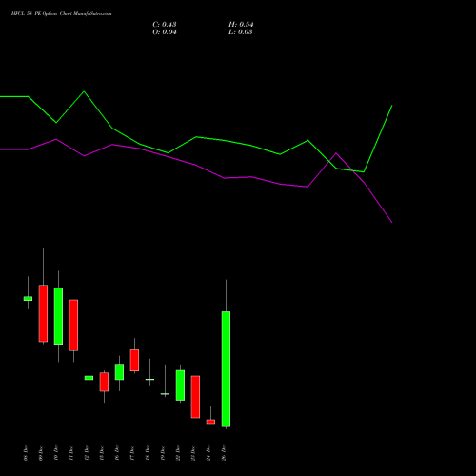Click the close value C: 0.43
The height and width of the screenshot is (476, 476).
click(165, 25)
